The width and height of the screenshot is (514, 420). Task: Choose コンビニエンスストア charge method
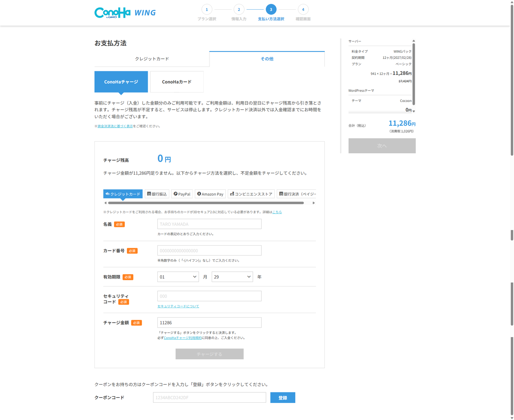tap(251, 194)
